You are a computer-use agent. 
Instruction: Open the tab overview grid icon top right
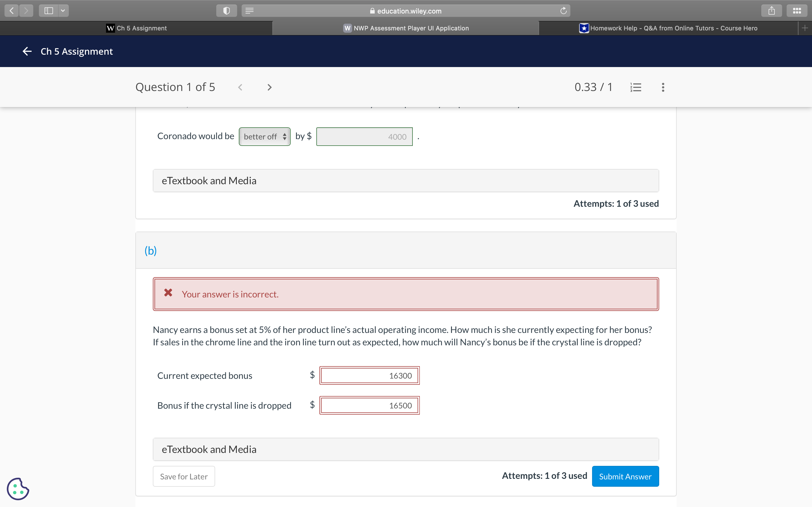796,10
